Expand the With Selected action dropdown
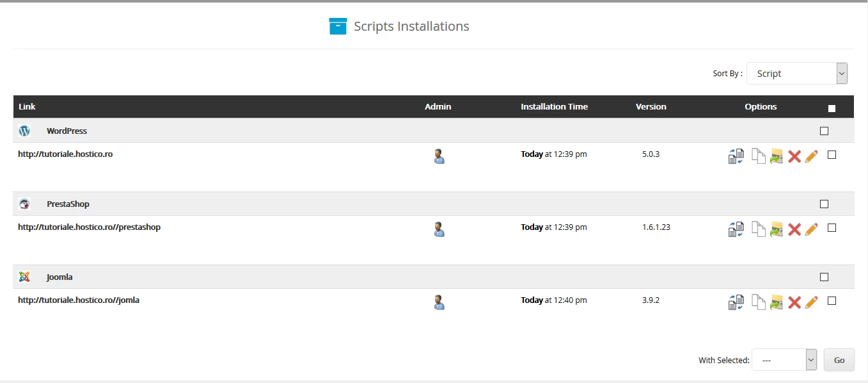This screenshot has width=868, height=383. tap(784, 360)
